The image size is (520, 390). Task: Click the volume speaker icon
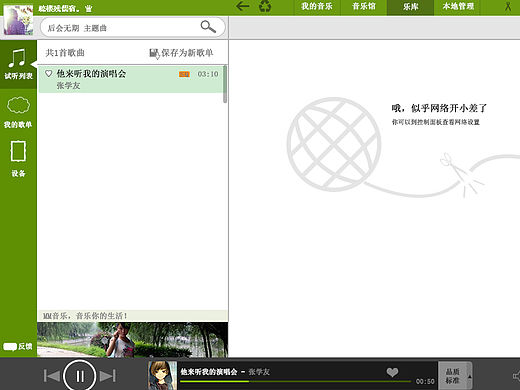(516, 376)
